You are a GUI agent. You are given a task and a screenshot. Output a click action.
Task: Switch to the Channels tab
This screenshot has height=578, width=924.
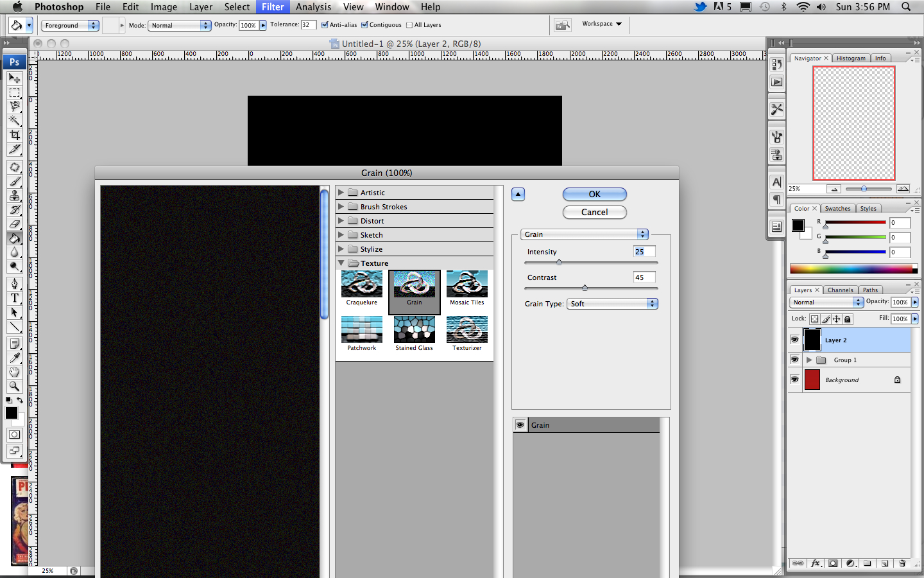(x=840, y=290)
